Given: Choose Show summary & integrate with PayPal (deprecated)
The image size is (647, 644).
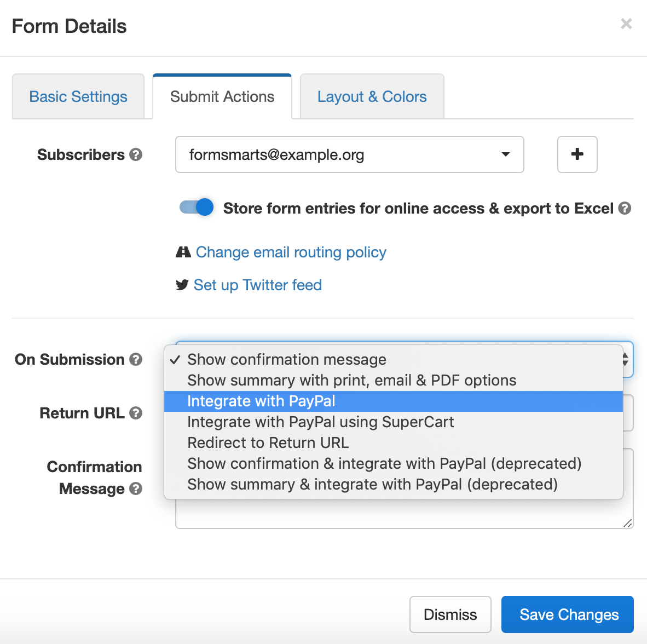Looking at the screenshot, I should 393,484.
